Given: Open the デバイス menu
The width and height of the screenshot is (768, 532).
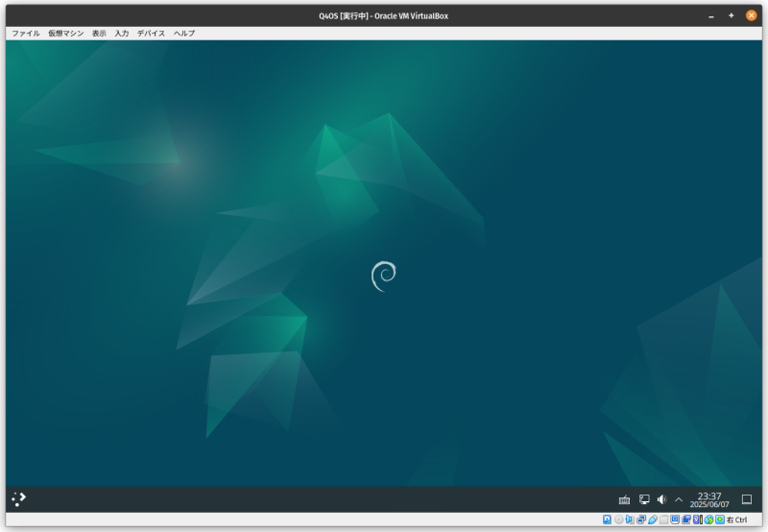Looking at the screenshot, I should click(x=151, y=34).
